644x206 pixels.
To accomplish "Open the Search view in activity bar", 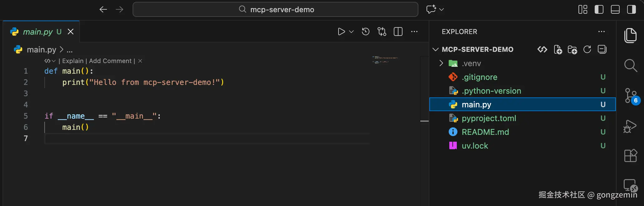I will click(630, 66).
